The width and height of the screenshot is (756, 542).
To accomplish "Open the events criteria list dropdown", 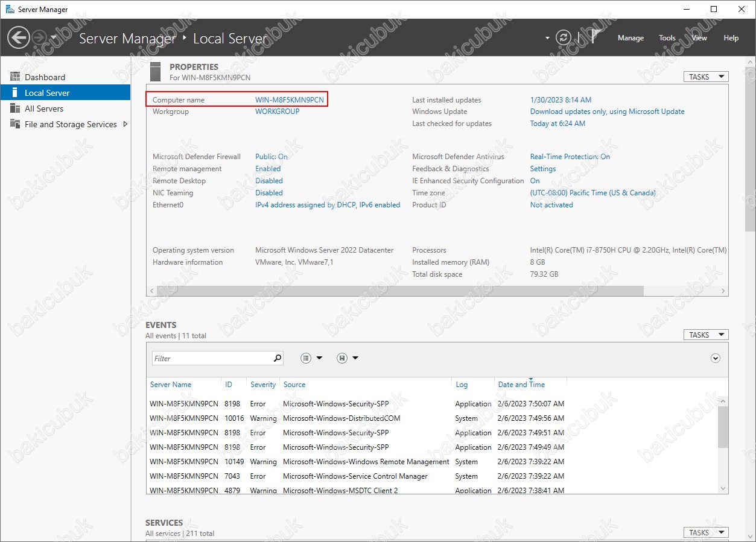I will [x=312, y=358].
